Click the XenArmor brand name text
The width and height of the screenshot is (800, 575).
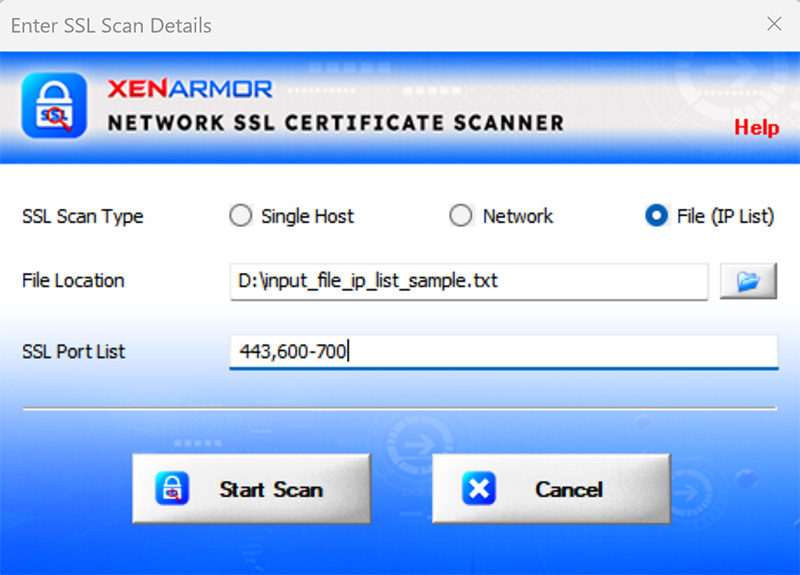(190, 89)
